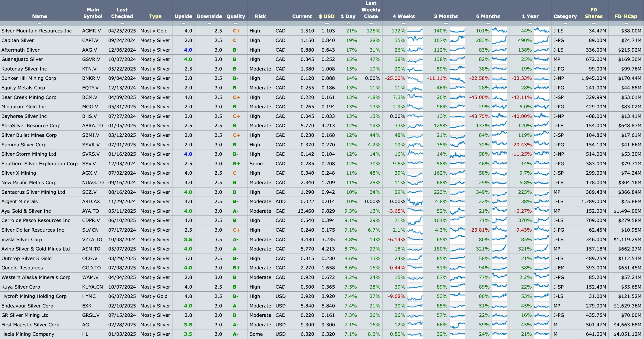
Task: Click the sort indicator under 6 Months
Action: click(x=488, y=23)
